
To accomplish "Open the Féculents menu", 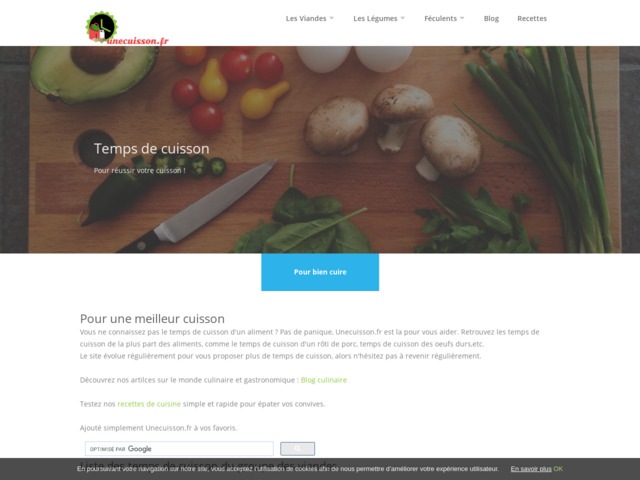I will point(440,18).
